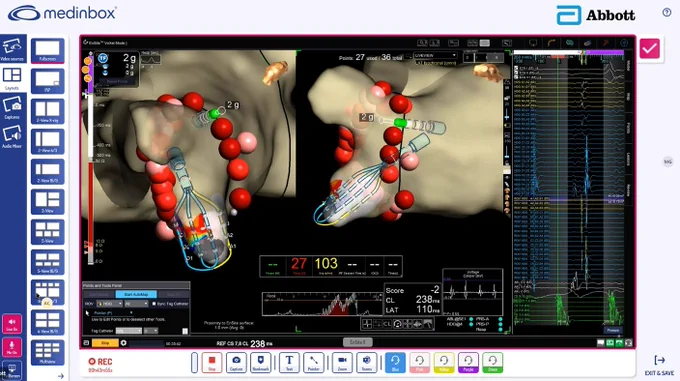Click the pink checkmark confirm button
This screenshot has width=680, height=381.
click(649, 49)
